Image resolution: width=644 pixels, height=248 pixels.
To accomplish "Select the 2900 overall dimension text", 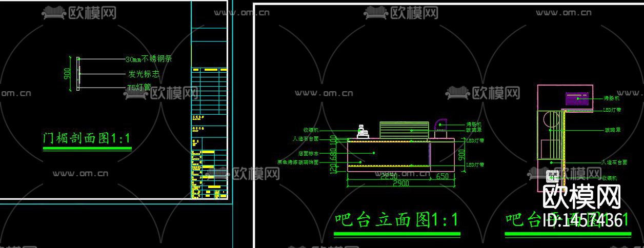I will point(400,183).
